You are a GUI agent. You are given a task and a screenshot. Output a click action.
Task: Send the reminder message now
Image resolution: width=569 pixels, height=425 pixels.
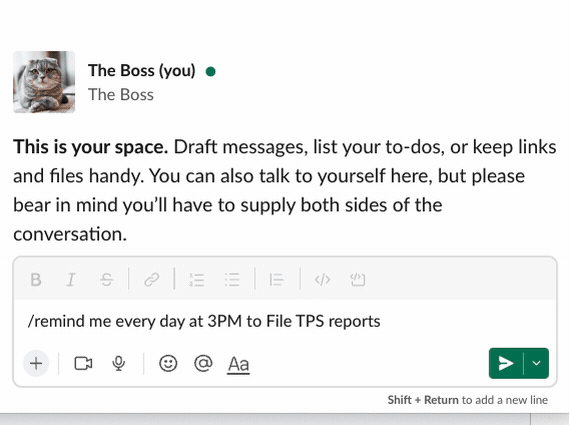tap(506, 363)
